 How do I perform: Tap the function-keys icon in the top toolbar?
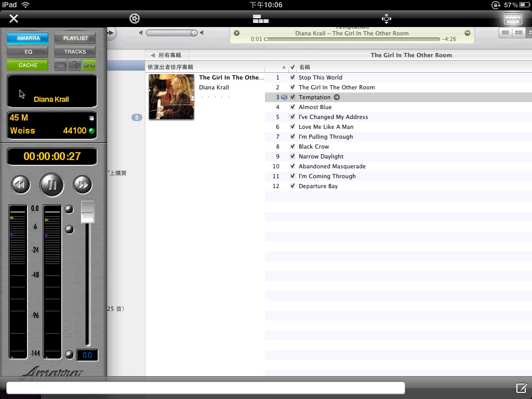(261, 19)
